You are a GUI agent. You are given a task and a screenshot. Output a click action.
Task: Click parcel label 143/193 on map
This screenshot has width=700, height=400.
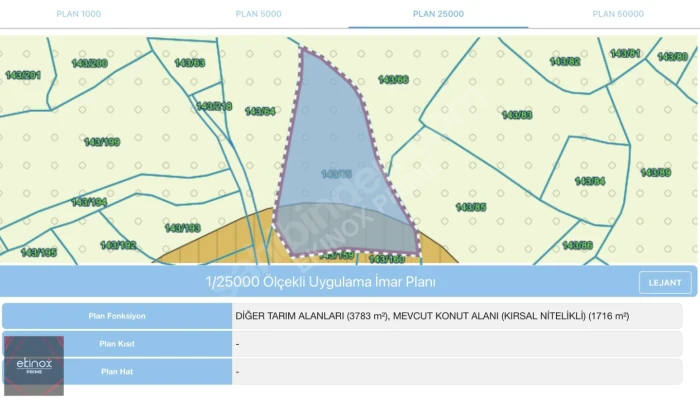(x=183, y=228)
